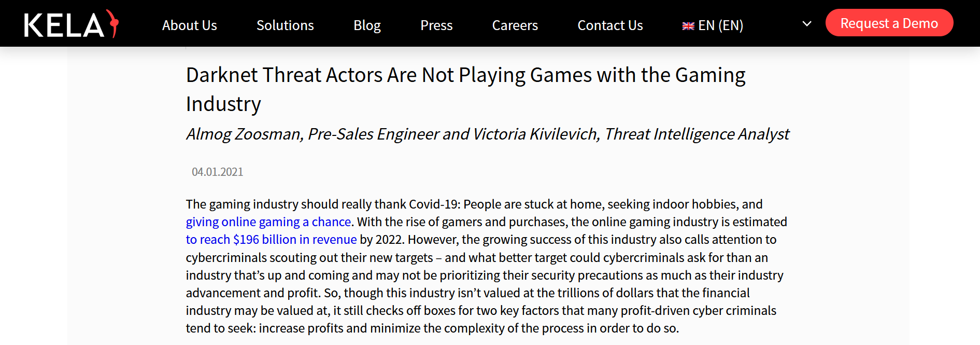Click author name Almog Zoosman in byline
980x345 pixels.
tap(244, 134)
